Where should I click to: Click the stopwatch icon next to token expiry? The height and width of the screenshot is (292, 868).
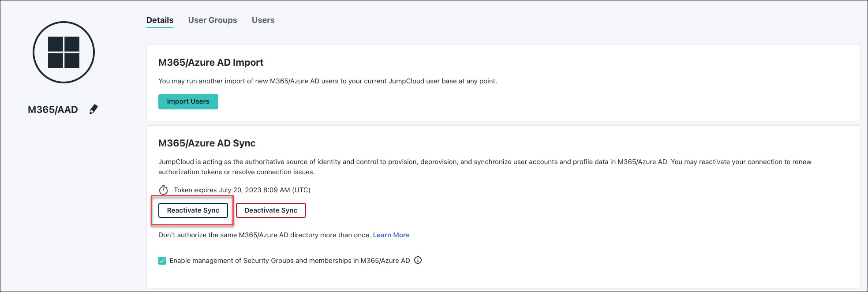(164, 190)
